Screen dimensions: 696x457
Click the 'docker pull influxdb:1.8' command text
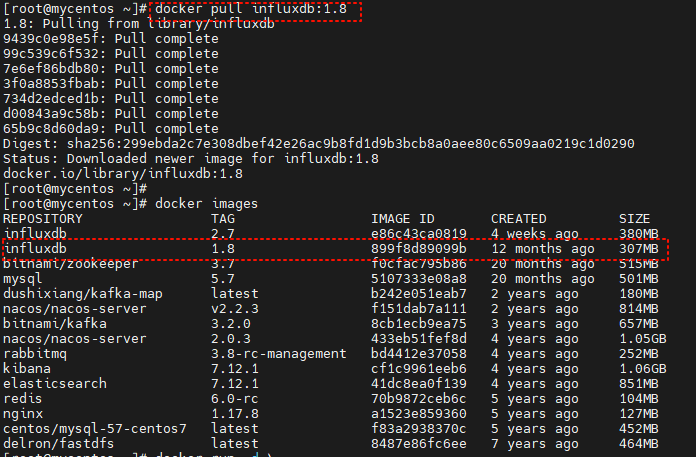pyautogui.click(x=251, y=9)
